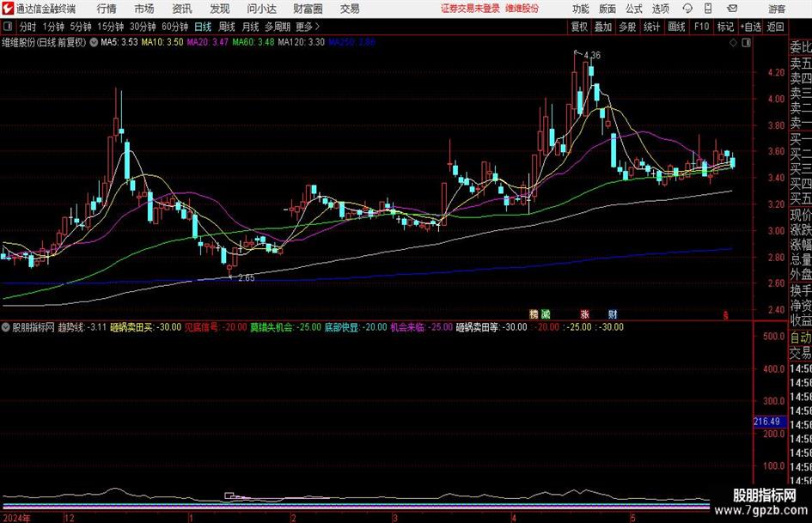Click the diamond icon above the price axis
812x523 pixels.
point(733,43)
